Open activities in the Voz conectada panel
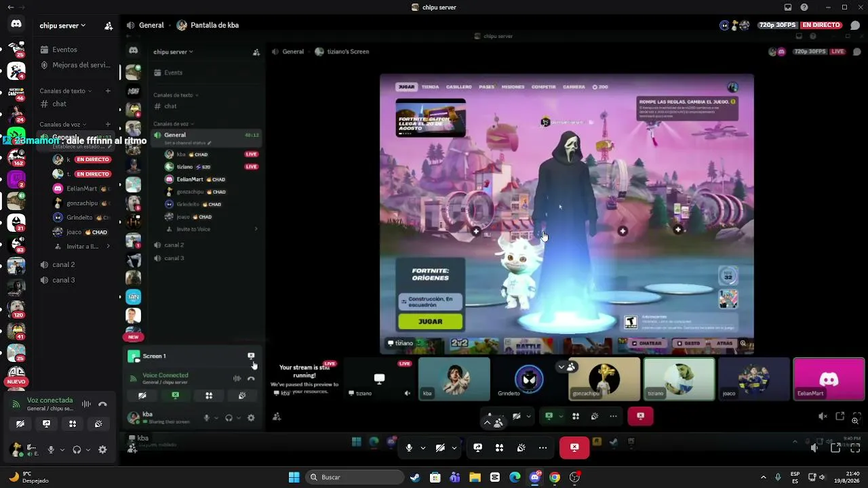This screenshot has height=488, width=868. point(73,424)
